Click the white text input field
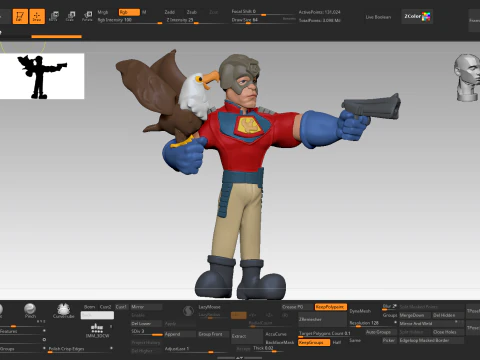The image size is (480, 360). [x=97, y=315]
